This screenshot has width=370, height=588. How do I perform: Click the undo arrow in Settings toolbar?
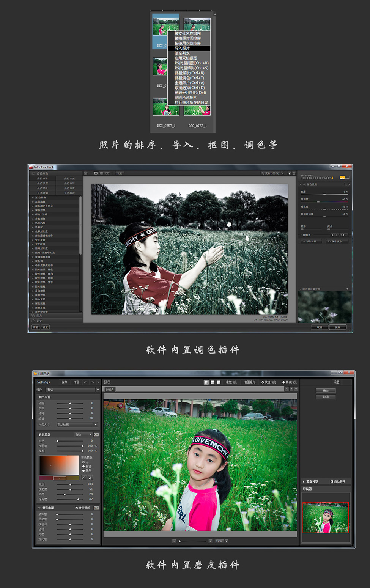[85, 382]
